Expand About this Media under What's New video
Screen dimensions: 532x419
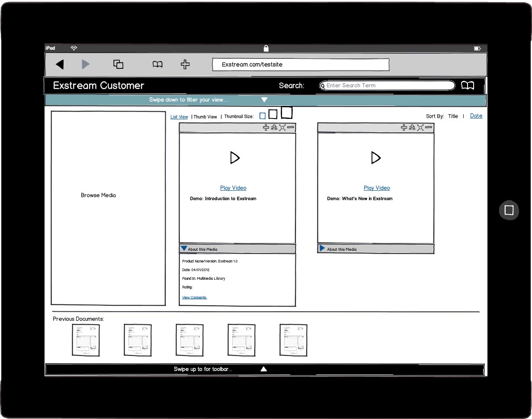tap(322, 249)
